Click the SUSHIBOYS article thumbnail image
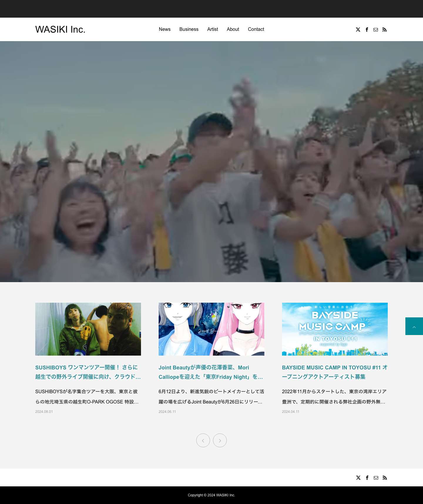 point(88,329)
